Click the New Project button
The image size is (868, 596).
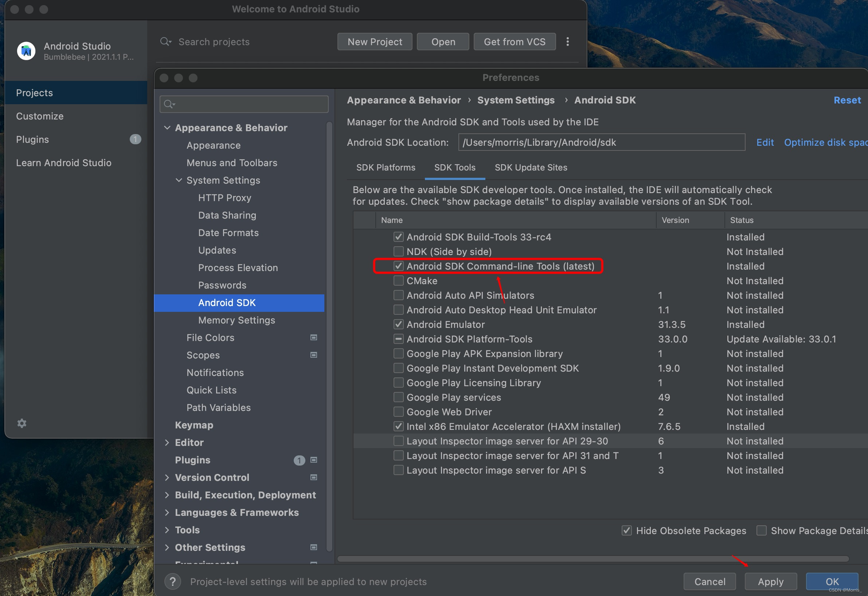coord(375,42)
